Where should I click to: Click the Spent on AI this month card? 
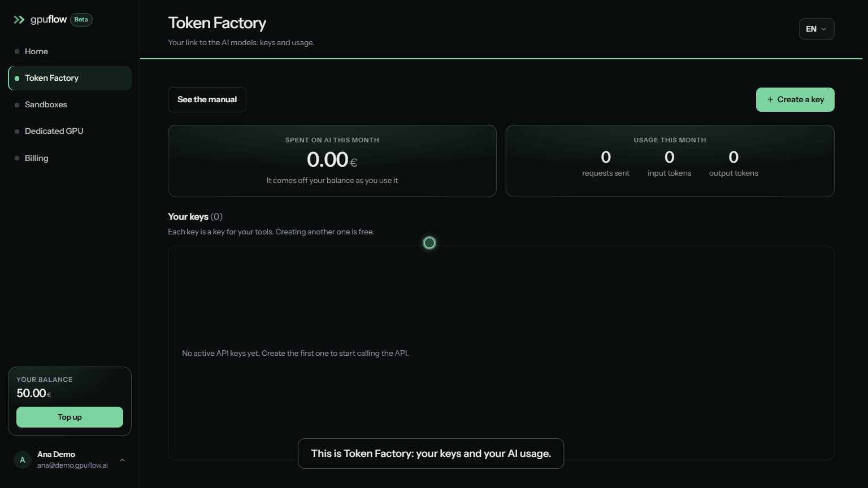point(332,161)
